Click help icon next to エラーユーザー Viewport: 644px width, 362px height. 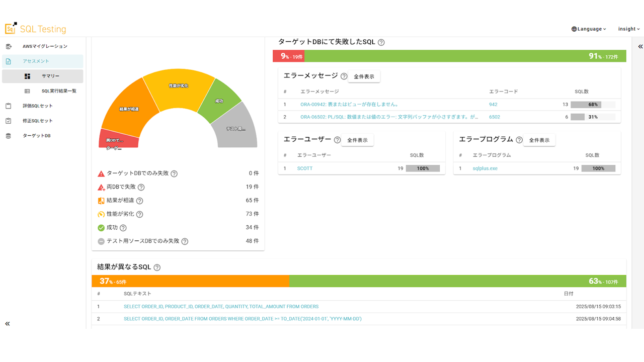coord(337,140)
